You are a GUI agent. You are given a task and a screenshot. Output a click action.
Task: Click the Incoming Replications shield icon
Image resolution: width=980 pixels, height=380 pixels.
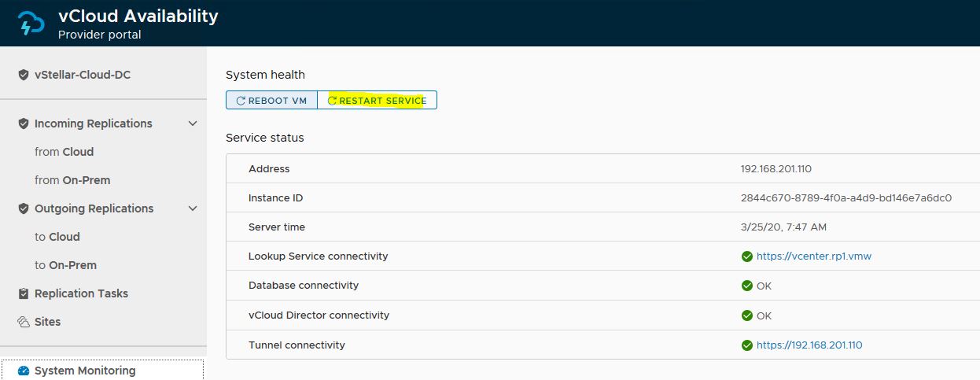click(24, 124)
